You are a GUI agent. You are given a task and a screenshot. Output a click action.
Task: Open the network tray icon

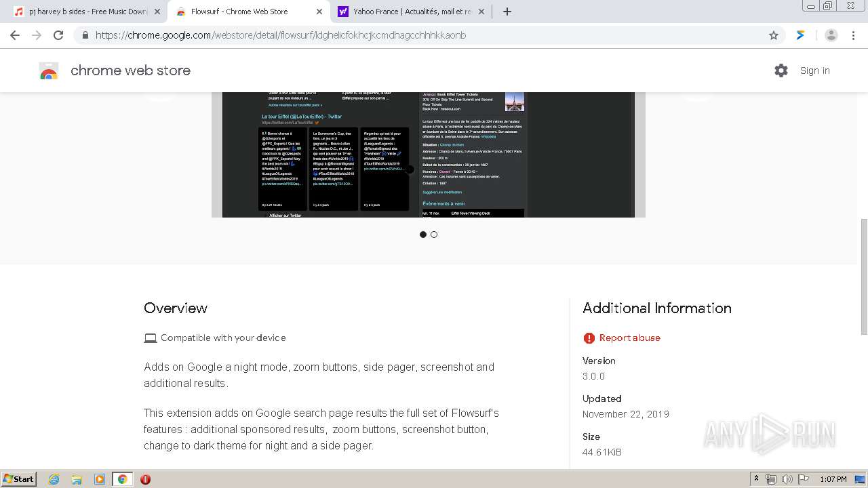pyautogui.click(x=771, y=479)
